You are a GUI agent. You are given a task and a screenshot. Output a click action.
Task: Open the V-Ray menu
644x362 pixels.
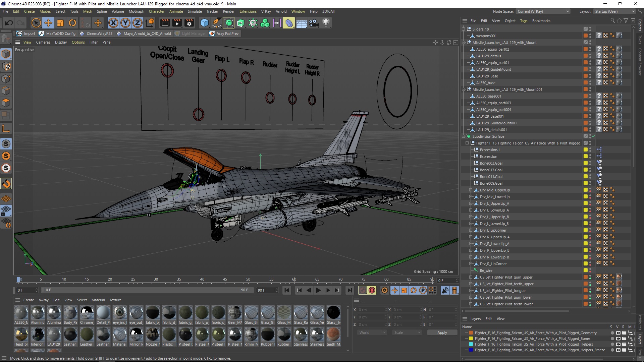266,11
